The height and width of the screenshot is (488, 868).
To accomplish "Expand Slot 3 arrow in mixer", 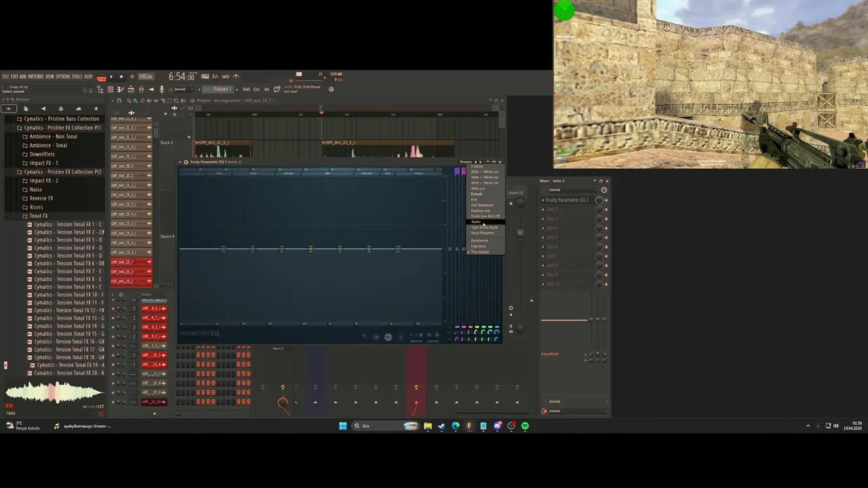I will pyautogui.click(x=543, y=219).
